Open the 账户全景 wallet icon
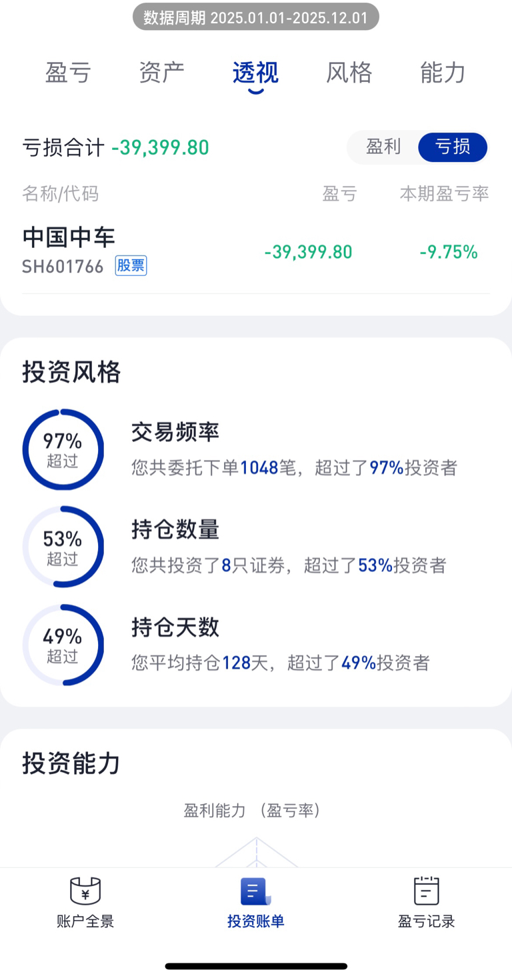 pos(85,891)
